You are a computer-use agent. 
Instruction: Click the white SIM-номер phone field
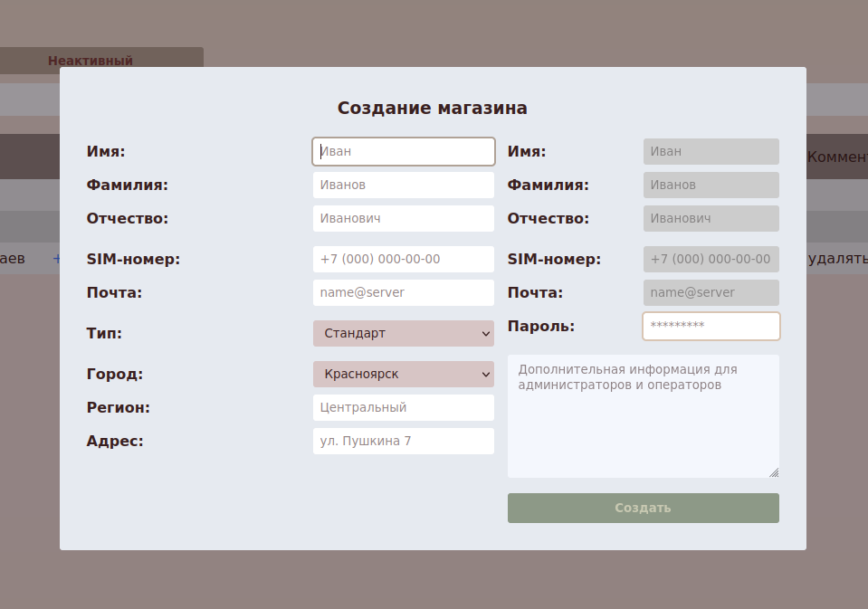tap(403, 260)
